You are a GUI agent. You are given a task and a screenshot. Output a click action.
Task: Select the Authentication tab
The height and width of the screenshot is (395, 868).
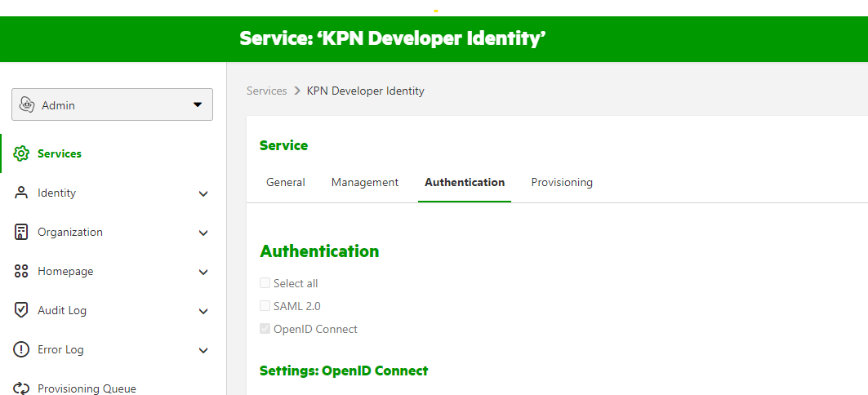[x=465, y=182]
